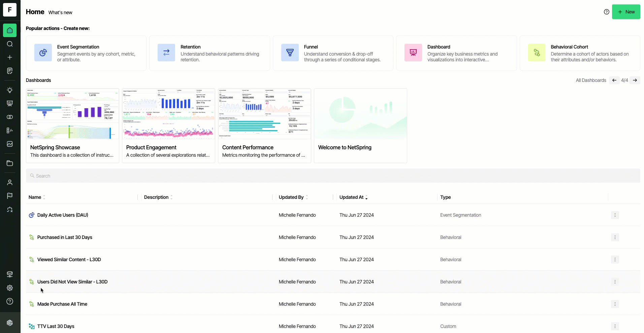Click the Dashboard pink presentation icon
Screen dimensions: 644x333
(413, 53)
